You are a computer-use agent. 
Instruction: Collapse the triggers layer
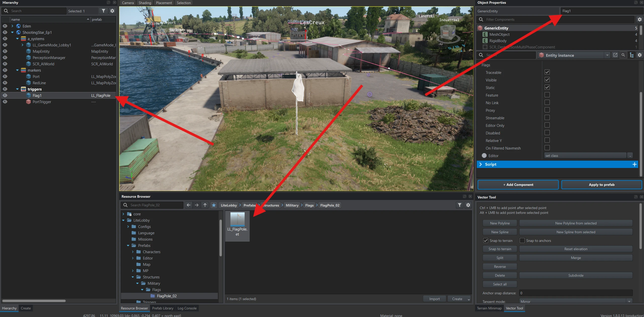coord(17,89)
